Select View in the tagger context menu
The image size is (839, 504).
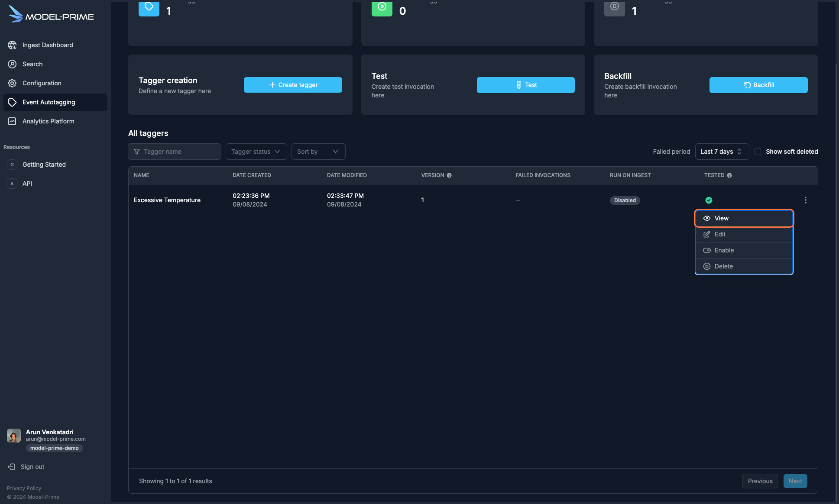point(744,218)
